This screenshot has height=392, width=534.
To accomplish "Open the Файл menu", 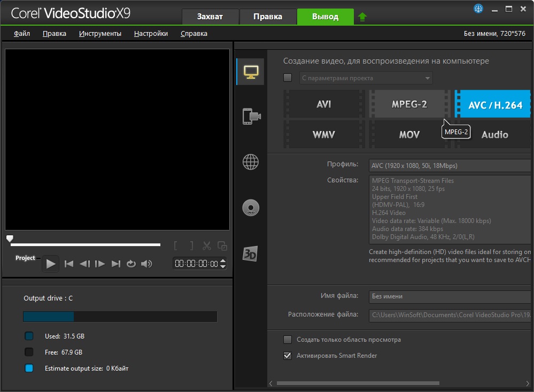I will 22,33.
